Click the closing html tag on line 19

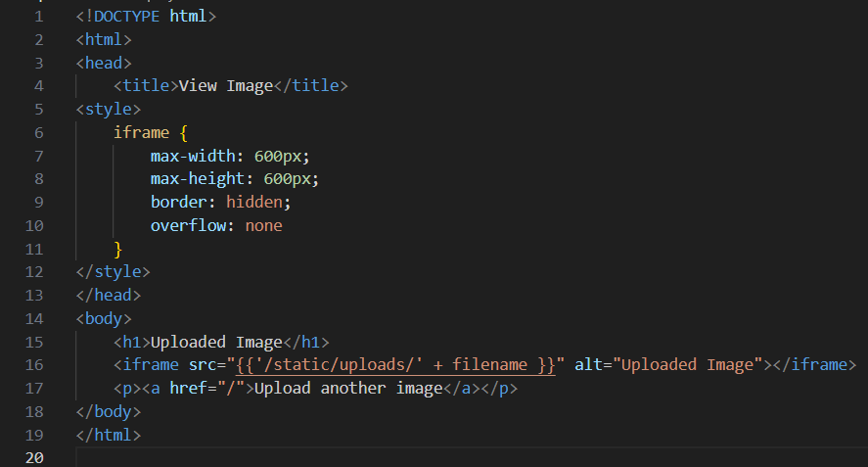[108, 436]
